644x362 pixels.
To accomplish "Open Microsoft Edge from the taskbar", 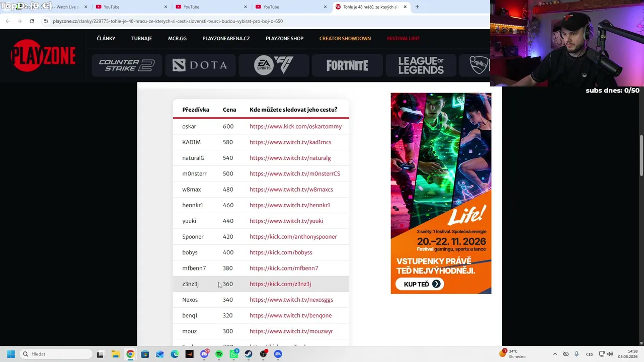I will 175,354.
